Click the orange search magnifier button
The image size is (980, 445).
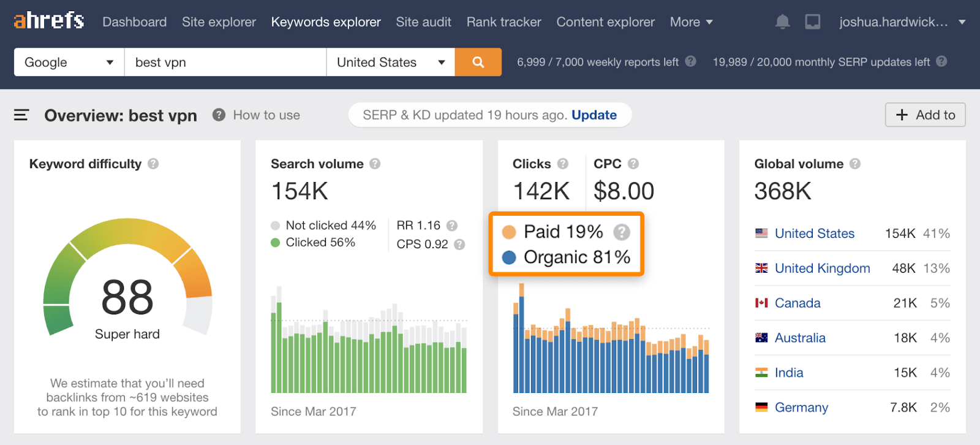478,62
